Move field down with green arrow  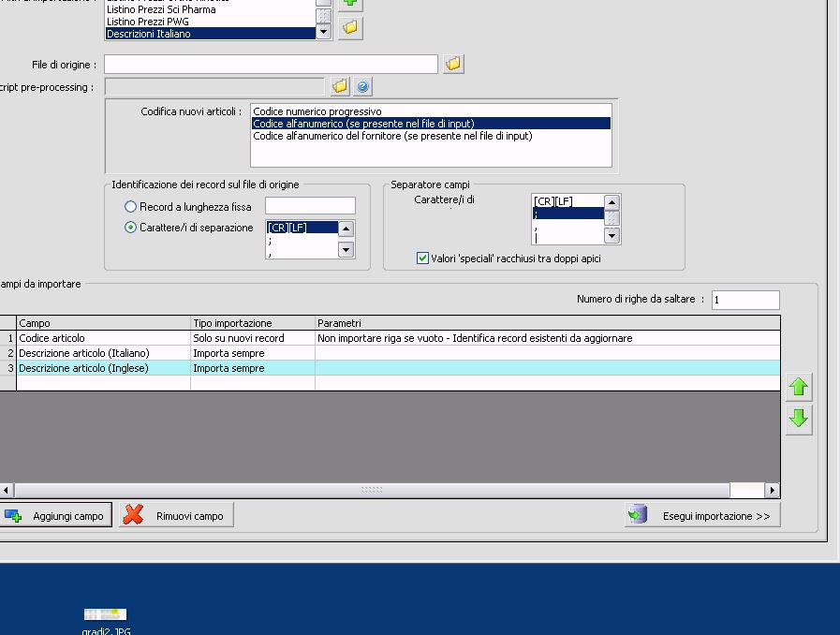799,419
